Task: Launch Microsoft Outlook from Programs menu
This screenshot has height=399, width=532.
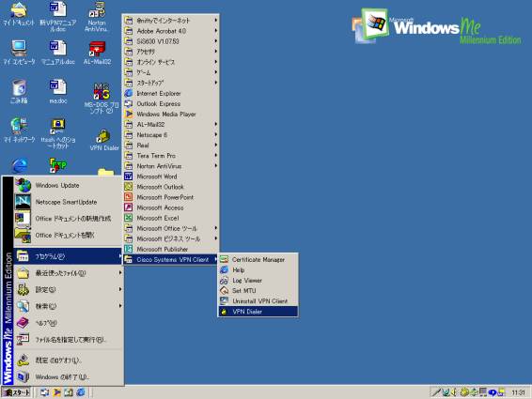Action: [x=171, y=187]
